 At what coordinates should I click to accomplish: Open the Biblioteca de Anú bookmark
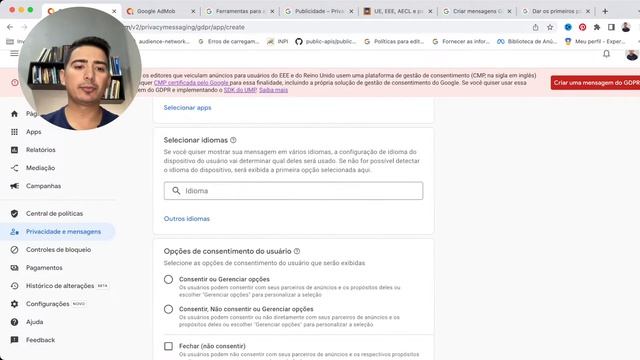(527, 42)
